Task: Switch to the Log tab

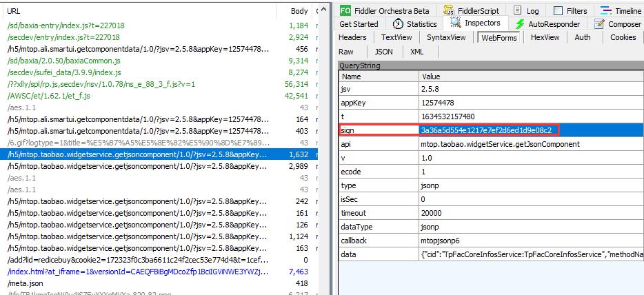Action: 527,10
